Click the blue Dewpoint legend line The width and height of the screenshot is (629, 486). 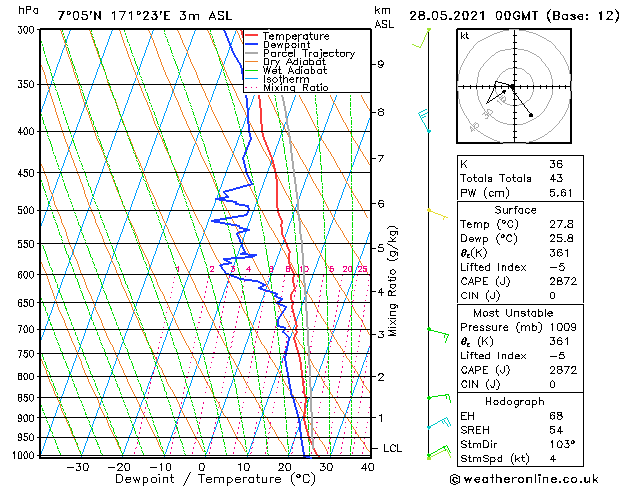pyautogui.click(x=251, y=45)
